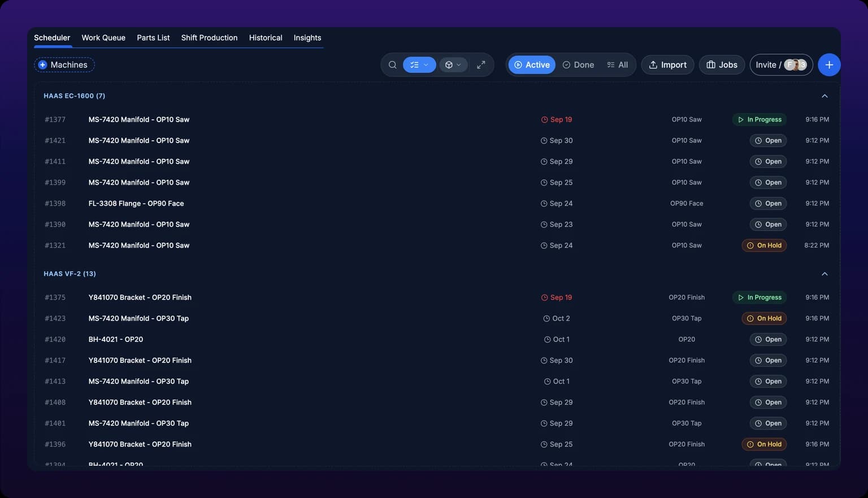Go to the Historical tab
Image resolution: width=868 pixels, height=498 pixels.
pos(266,38)
